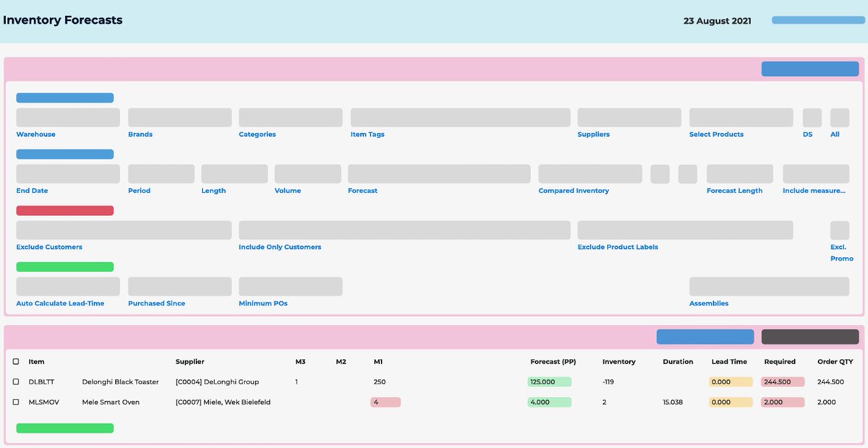The width and height of the screenshot is (868, 448).
Task: Click the Assemblies field
Action: 769,287
